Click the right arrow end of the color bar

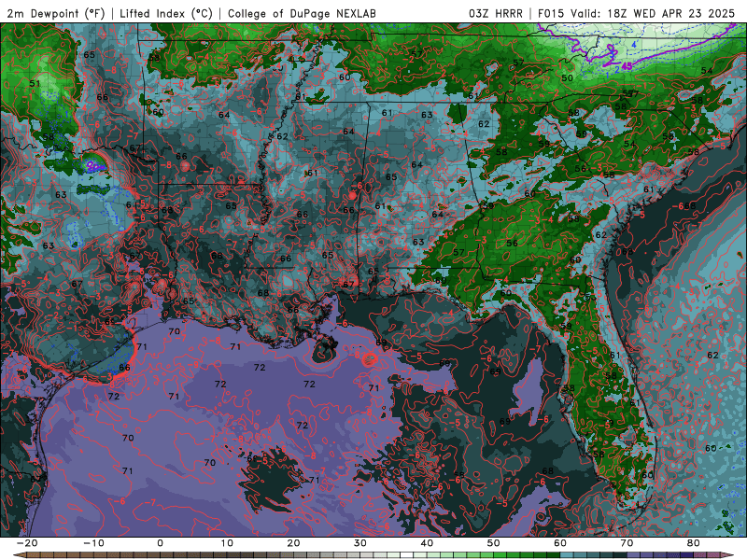tap(728, 555)
